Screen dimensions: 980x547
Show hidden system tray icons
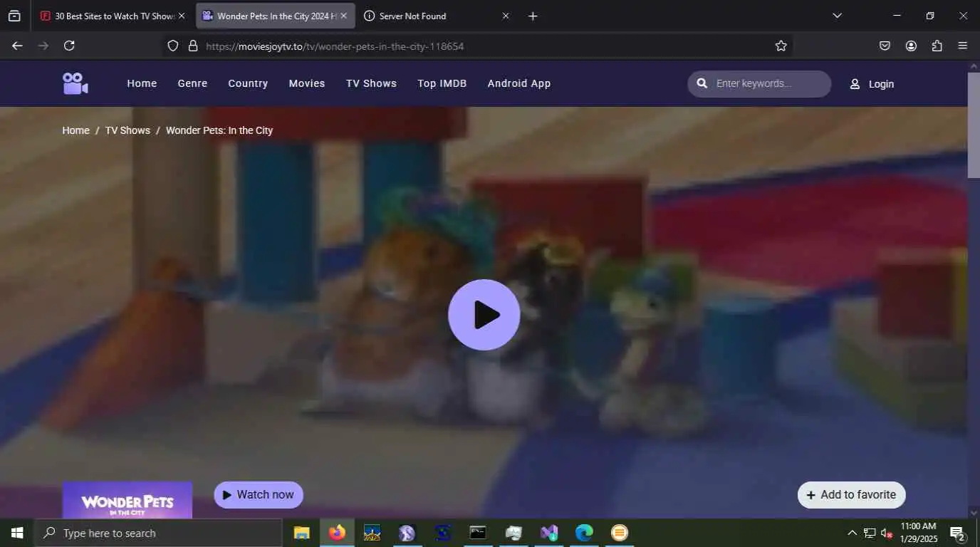point(852,533)
